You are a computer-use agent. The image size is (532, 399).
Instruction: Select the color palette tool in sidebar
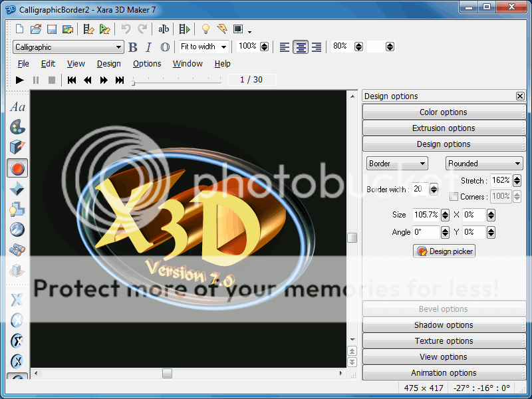pyautogui.click(x=18, y=126)
